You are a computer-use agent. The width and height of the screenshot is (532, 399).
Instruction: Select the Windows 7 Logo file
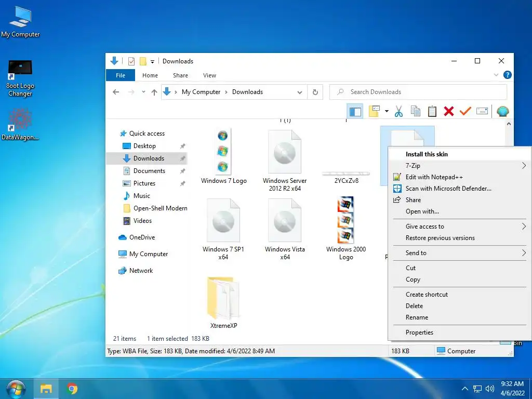click(223, 157)
